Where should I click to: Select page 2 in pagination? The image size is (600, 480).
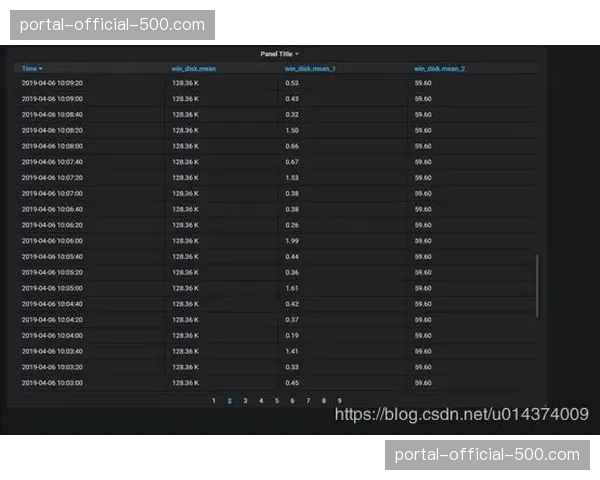tap(229, 400)
